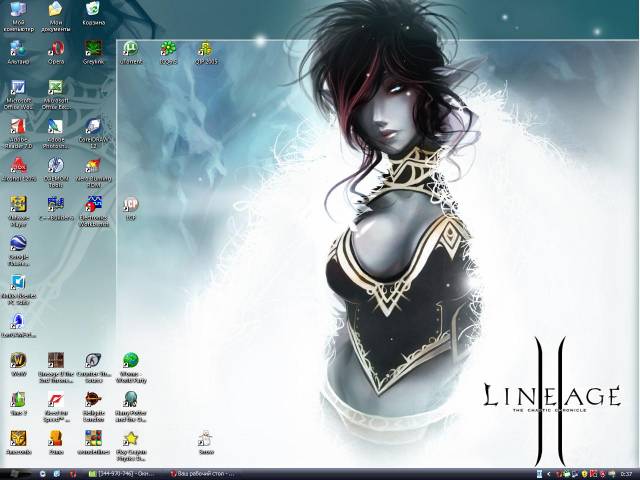Open the Sims 2 green crystal shortcut
This screenshot has width=640, height=480.
tap(18, 399)
